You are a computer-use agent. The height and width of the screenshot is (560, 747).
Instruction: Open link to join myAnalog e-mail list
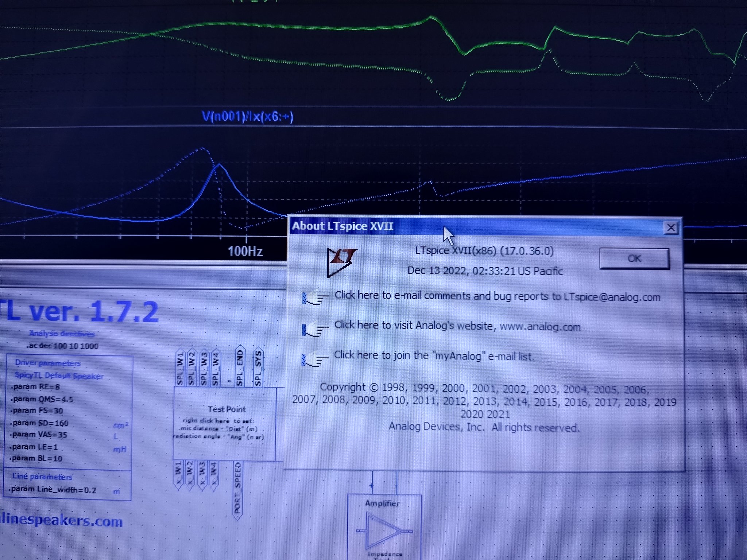tap(434, 356)
